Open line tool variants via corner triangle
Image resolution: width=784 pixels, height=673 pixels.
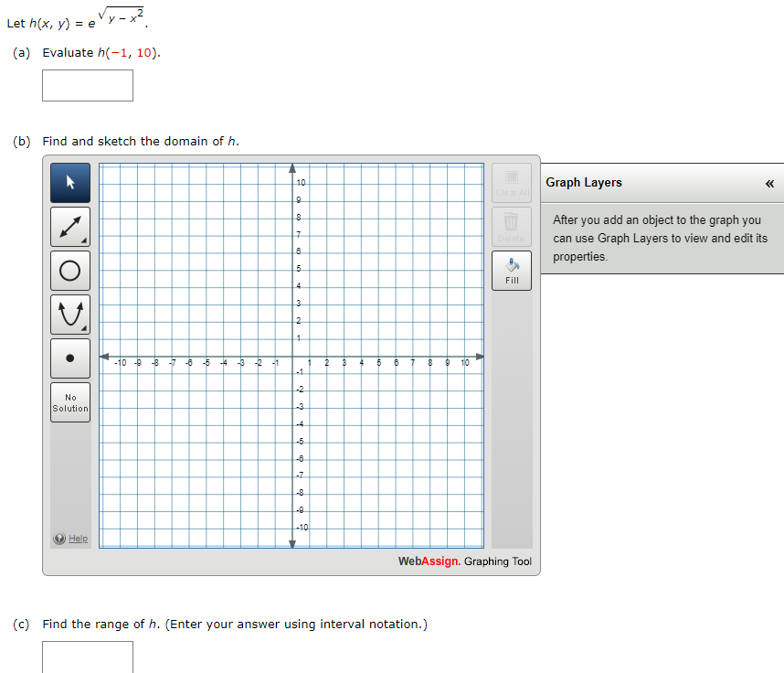point(86,240)
